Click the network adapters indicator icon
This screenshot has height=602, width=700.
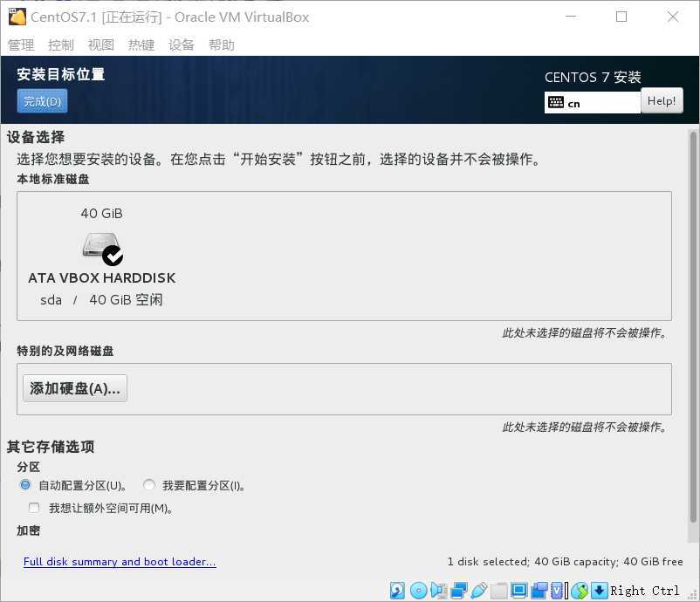click(x=459, y=591)
